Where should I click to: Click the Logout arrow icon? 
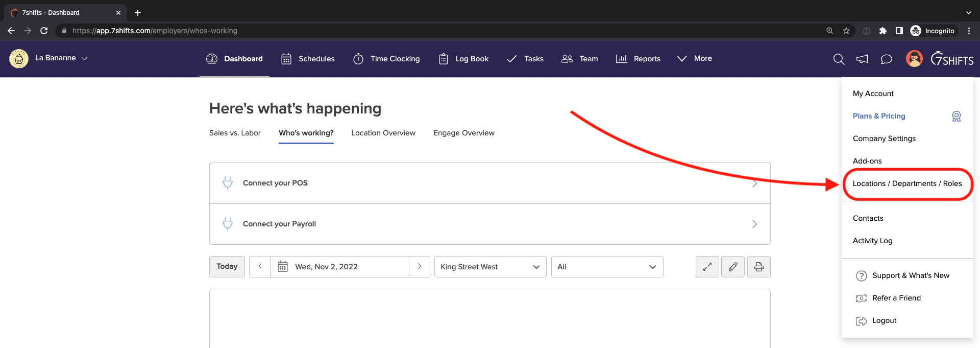(862, 321)
